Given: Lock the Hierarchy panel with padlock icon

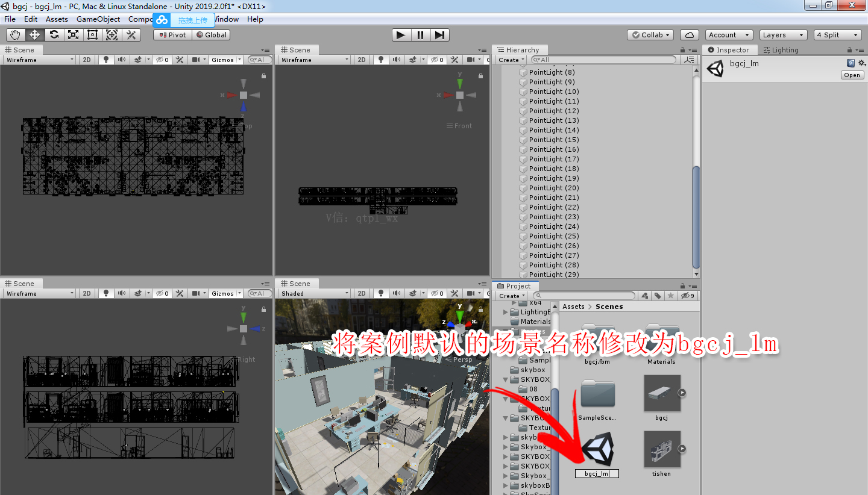Looking at the screenshot, I should [x=682, y=50].
